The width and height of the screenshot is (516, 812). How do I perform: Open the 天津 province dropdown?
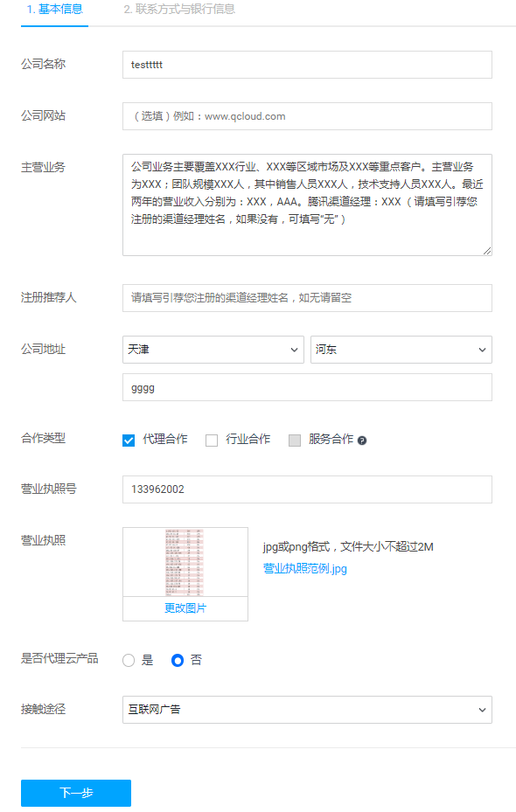click(x=213, y=350)
